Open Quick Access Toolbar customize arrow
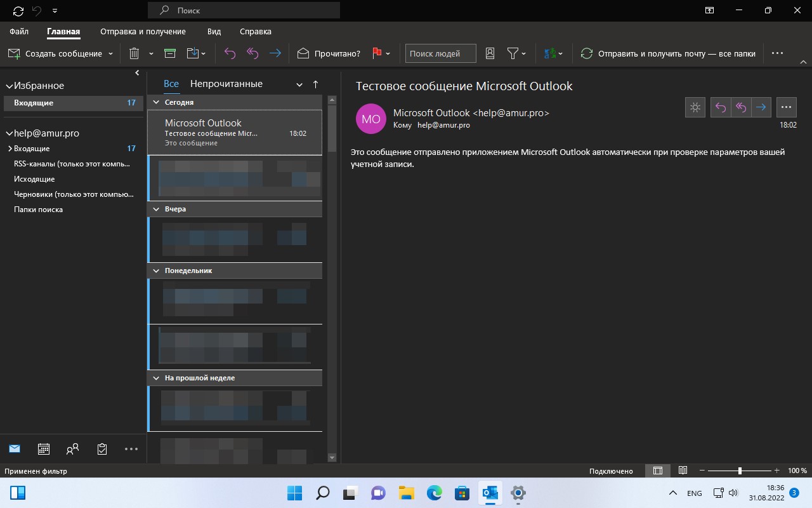 click(x=55, y=11)
